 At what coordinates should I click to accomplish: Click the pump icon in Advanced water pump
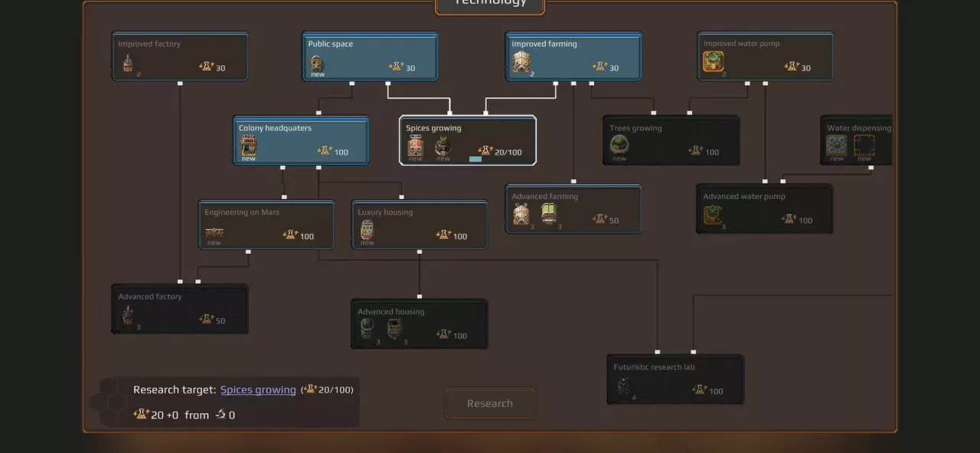713,214
